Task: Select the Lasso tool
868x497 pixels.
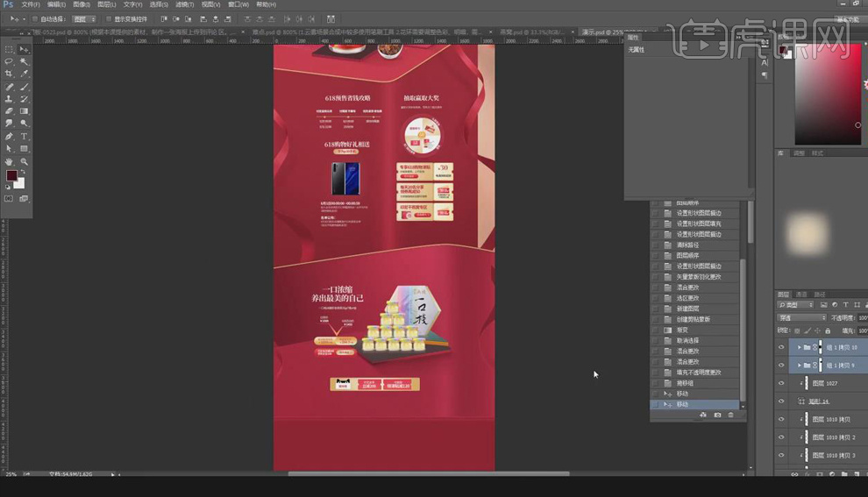Action: pyautogui.click(x=9, y=61)
